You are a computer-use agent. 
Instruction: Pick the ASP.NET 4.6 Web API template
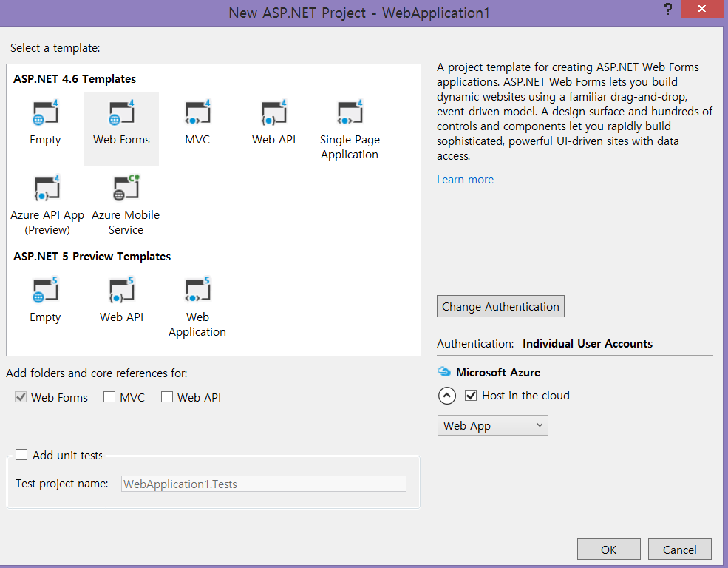[x=273, y=114]
